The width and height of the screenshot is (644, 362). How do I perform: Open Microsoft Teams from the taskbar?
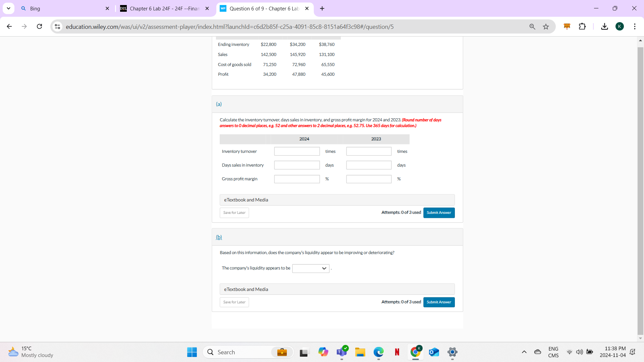tap(342, 352)
